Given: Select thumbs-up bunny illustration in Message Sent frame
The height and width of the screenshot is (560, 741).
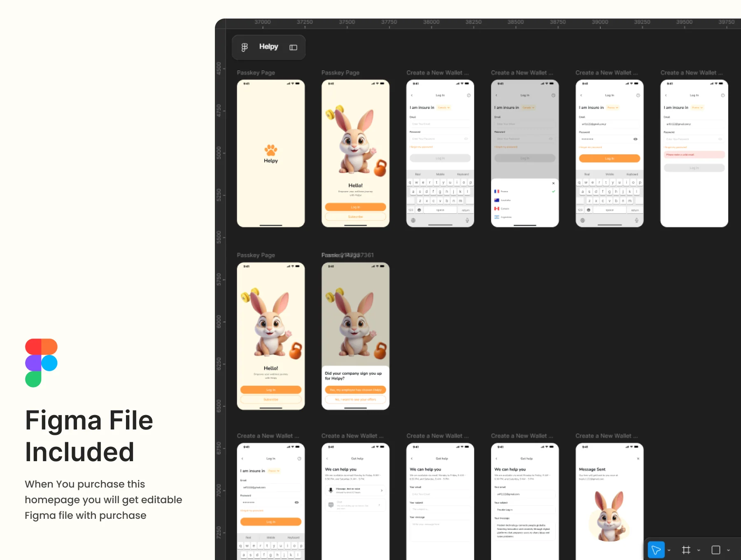Looking at the screenshot, I should tap(609, 517).
